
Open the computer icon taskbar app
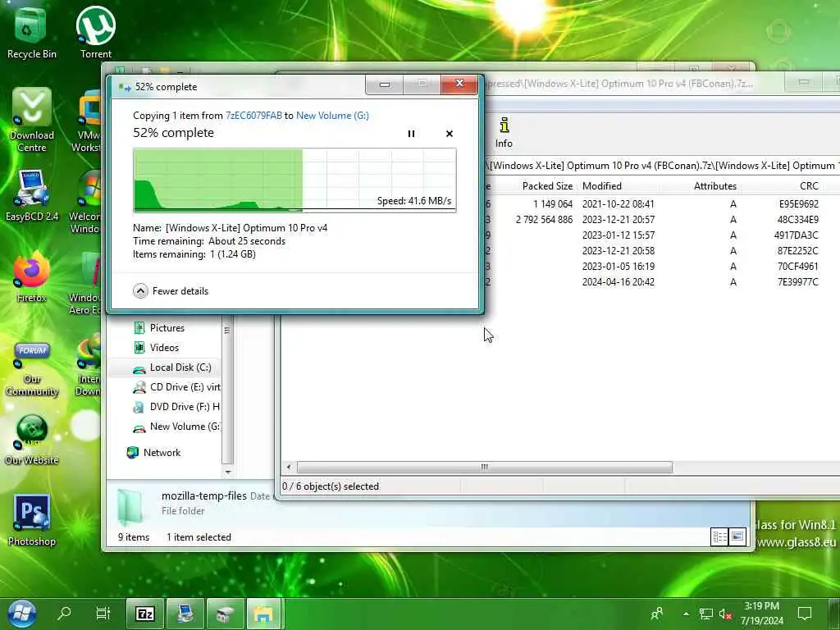pos(185,614)
